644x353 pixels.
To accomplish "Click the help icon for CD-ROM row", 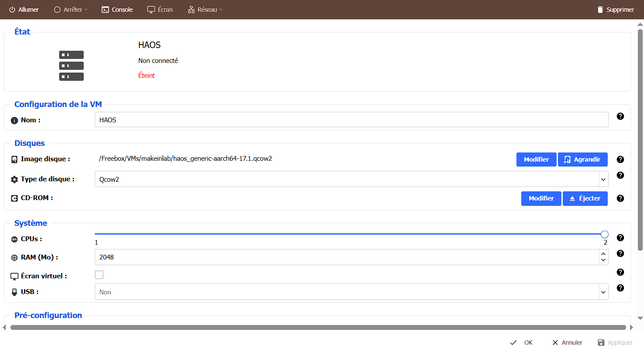I will point(620,198).
